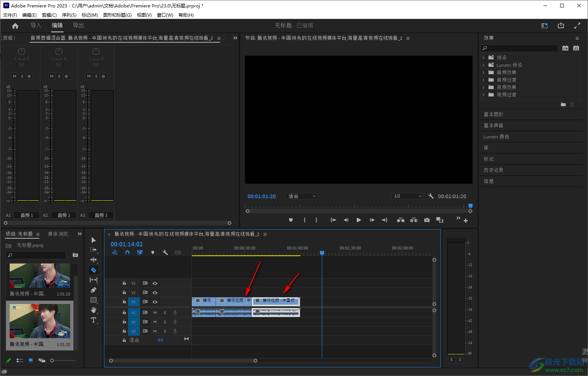This screenshot has height=376, width=588.
Task: Switch to the 导入 tab
Action: point(36,25)
